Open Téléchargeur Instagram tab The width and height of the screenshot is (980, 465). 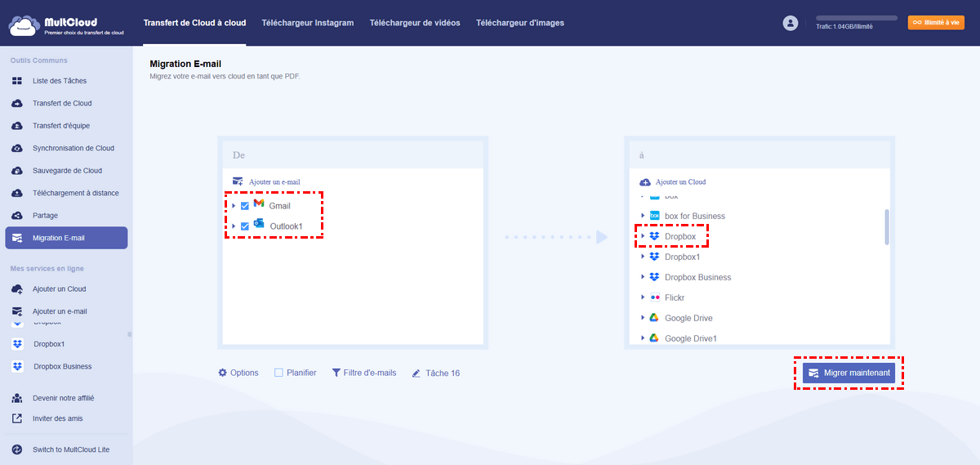(x=308, y=23)
